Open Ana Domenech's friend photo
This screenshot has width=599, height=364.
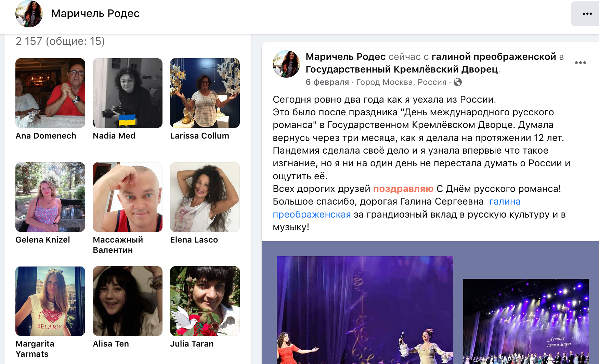point(50,93)
